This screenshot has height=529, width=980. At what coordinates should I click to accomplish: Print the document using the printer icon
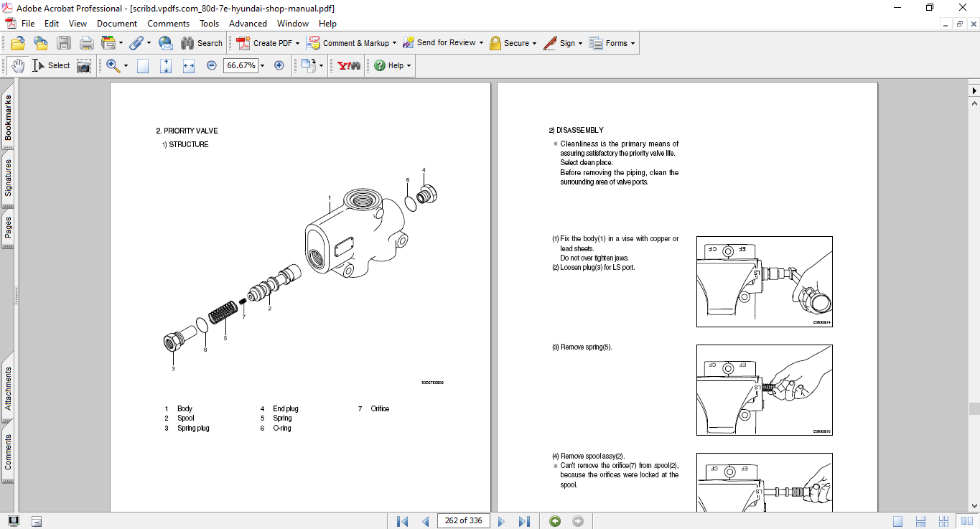pos(86,43)
